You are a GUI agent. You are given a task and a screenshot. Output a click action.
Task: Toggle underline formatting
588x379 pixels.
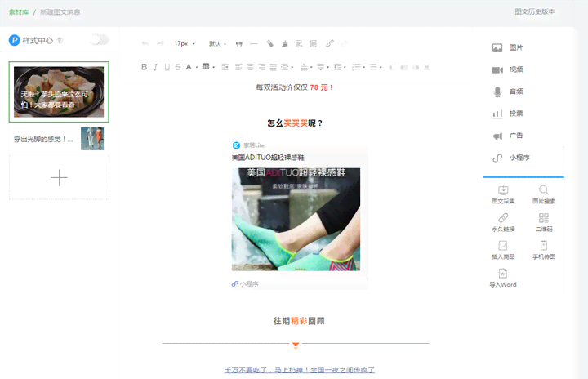point(167,67)
